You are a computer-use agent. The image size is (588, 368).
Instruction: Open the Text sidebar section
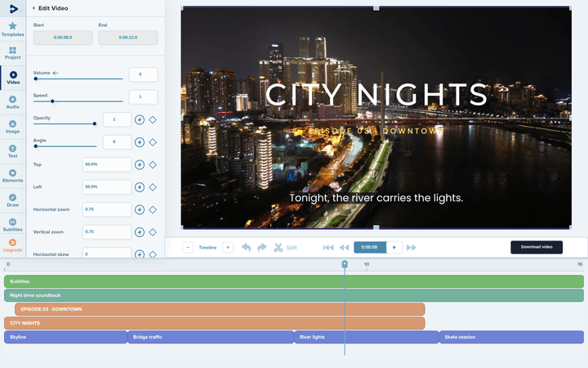pos(13,151)
